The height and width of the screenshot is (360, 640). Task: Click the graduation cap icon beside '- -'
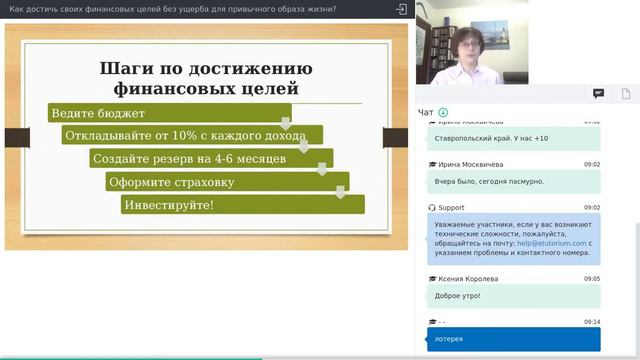pyautogui.click(x=432, y=322)
